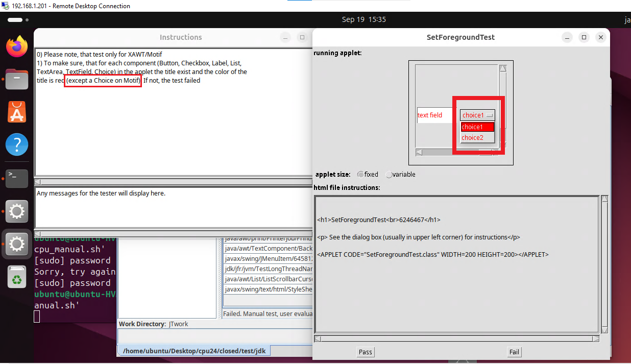Viewport: 631px width, 364px height.
Task: Open the choice1 dropdown in applet
Action: tap(477, 115)
